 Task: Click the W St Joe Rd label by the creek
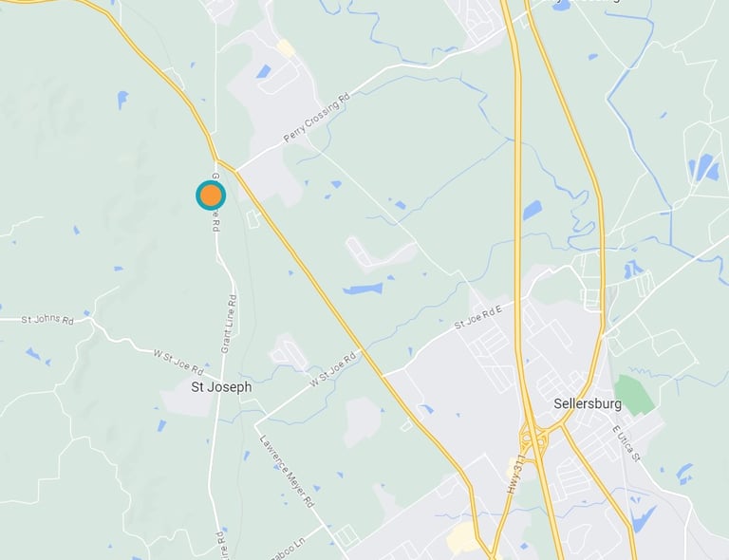tap(333, 369)
